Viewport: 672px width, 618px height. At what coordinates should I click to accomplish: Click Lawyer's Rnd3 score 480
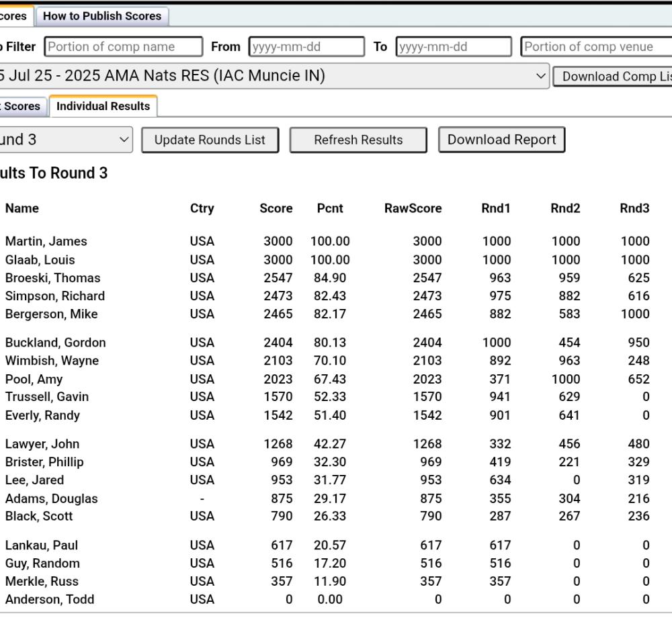pyautogui.click(x=638, y=444)
